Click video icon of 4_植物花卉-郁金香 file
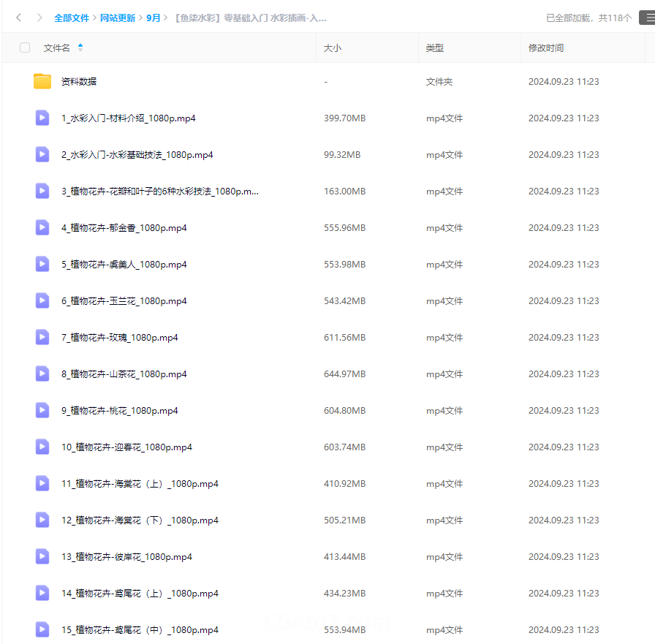Screen dimensions: 655x644 (42, 227)
